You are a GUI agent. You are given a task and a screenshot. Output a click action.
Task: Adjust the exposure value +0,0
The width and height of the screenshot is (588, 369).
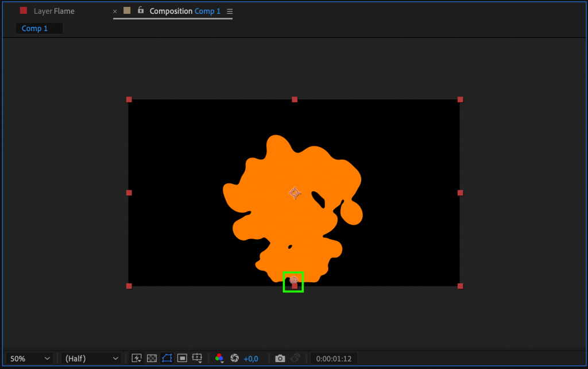point(251,358)
